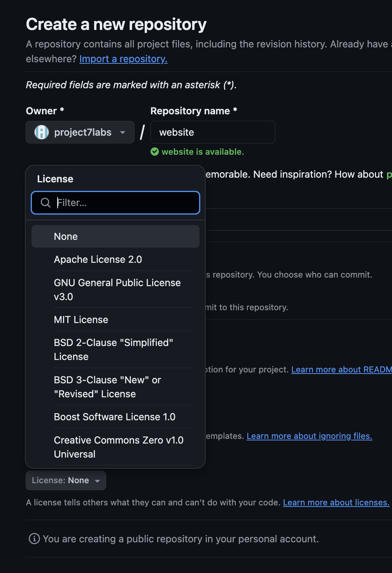392x573 pixels.
Task: Select None in the license list
Action: (115, 236)
